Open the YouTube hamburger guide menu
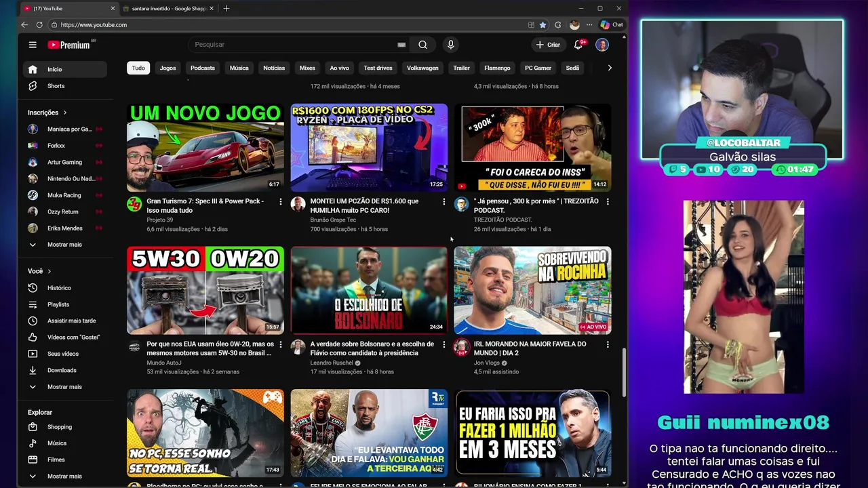868x488 pixels. pyautogui.click(x=33, y=45)
